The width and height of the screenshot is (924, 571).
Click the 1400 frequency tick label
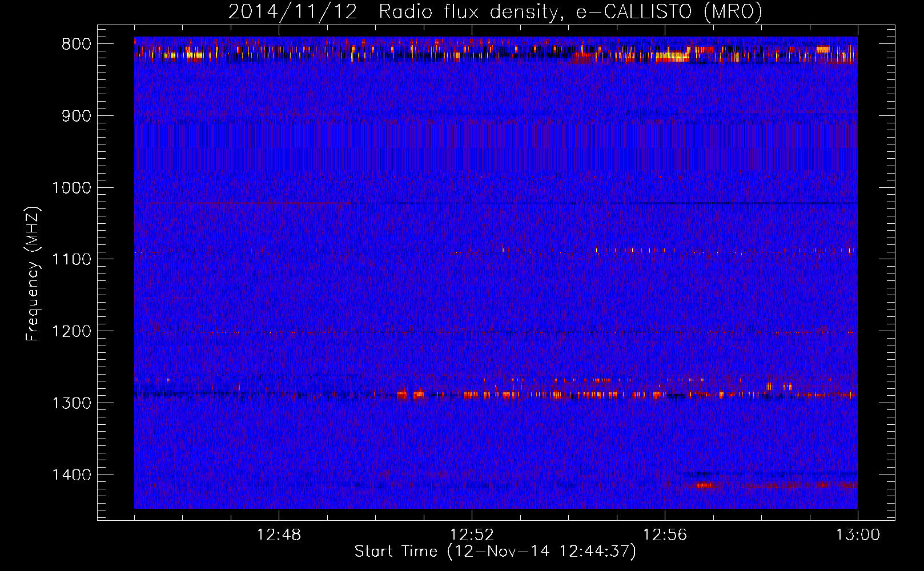coord(71,475)
